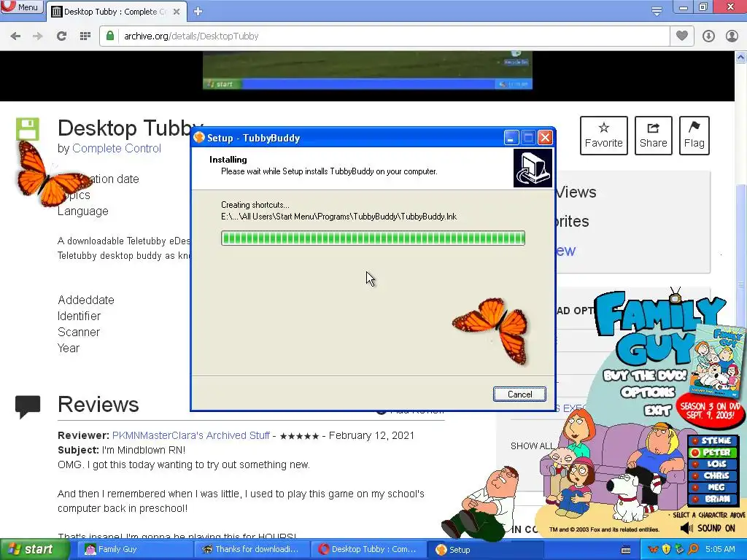Select PETER in Family Guy widget

tap(712, 452)
